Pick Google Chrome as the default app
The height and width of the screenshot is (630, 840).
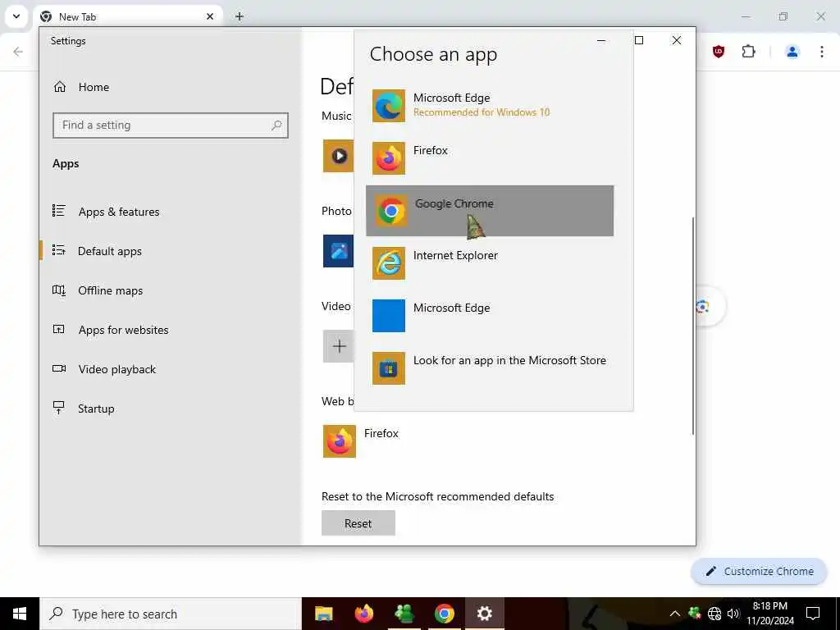490,211
